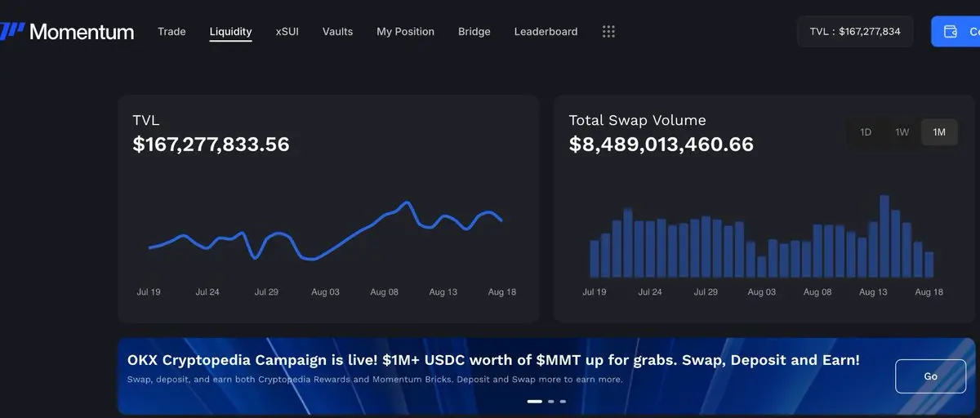980x418 pixels.
Task: Open My Position page
Action: pos(405,32)
